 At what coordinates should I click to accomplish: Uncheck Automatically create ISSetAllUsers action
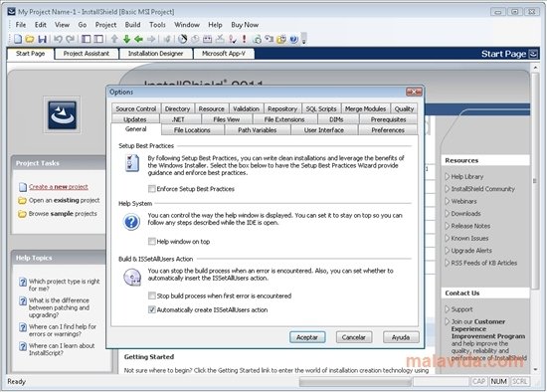pyautogui.click(x=152, y=309)
